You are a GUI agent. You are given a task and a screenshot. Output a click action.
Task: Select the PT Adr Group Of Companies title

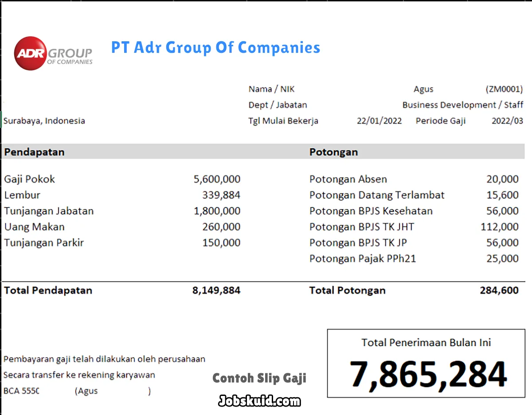[x=215, y=47]
